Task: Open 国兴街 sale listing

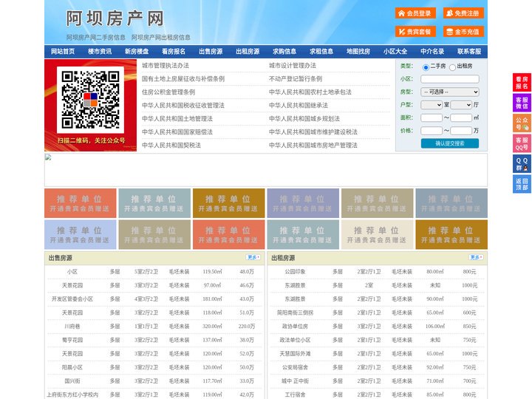Action: pyautogui.click(x=72, y=381)
